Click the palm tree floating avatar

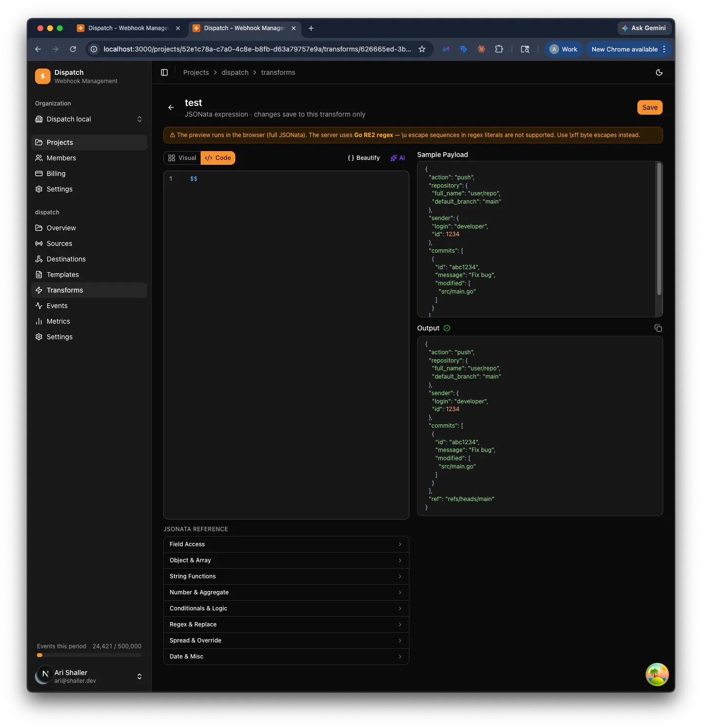click(657, 675)
